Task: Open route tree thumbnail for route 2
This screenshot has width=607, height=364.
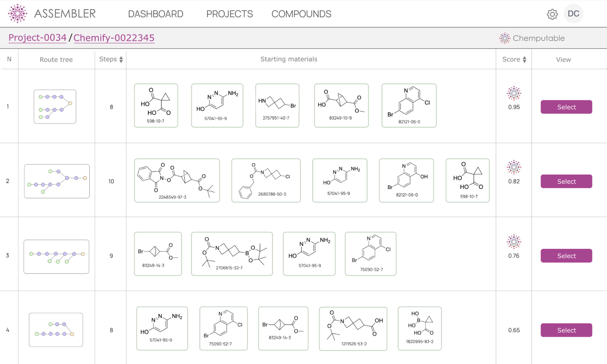Action: [57, 181]
